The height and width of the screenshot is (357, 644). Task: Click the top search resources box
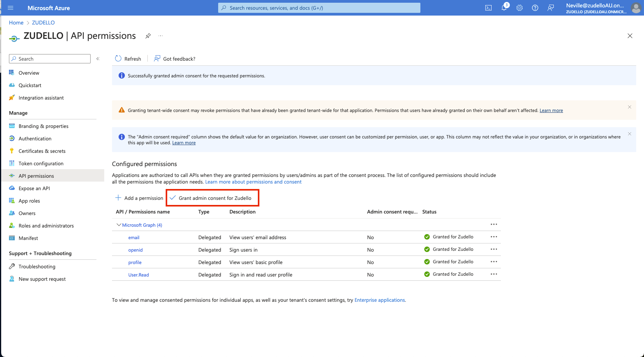pyautogui.click(x=319, y=8)
